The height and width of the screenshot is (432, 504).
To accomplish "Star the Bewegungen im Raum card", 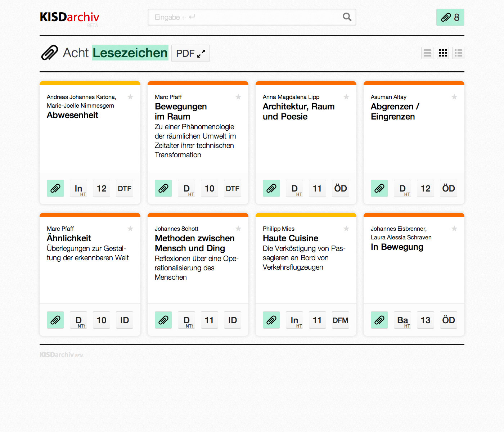I will [238, 97].
